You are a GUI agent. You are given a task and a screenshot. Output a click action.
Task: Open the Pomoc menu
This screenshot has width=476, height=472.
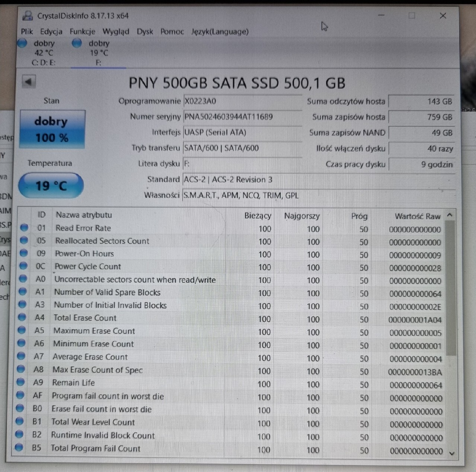pos(172,32)
